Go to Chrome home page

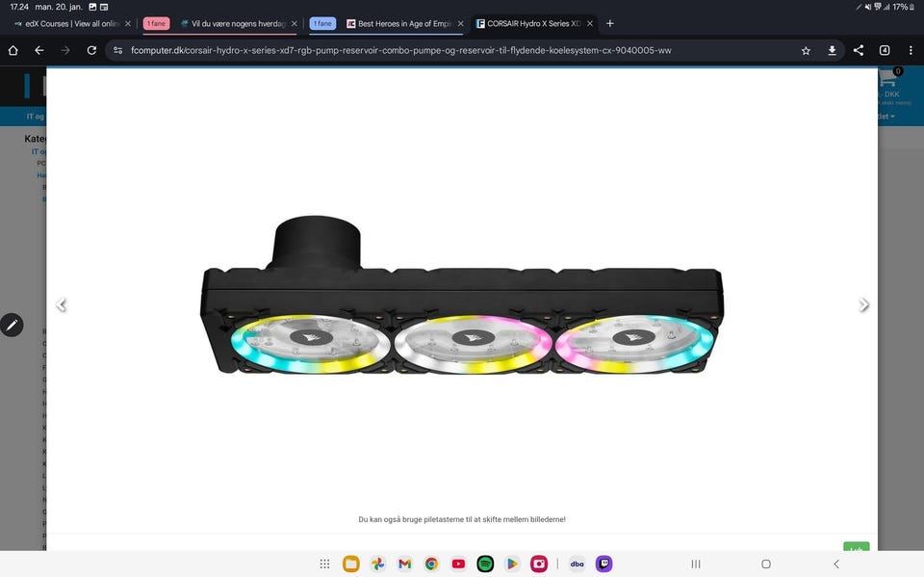pos(13,51)
